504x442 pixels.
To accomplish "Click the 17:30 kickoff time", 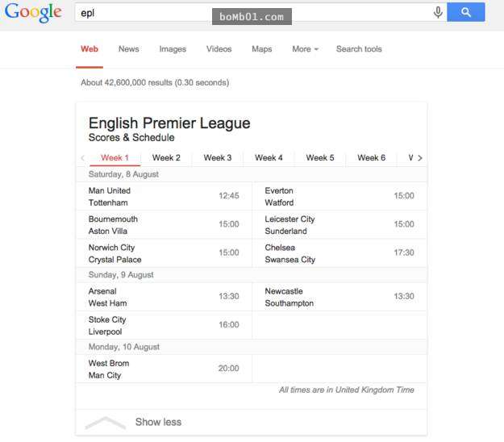I will tap(404, 252).
